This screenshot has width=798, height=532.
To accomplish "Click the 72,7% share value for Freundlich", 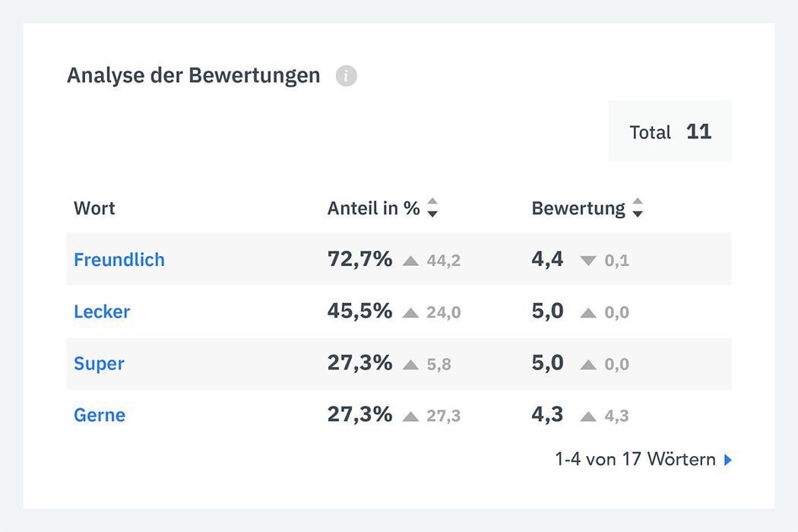I will 359,259.
